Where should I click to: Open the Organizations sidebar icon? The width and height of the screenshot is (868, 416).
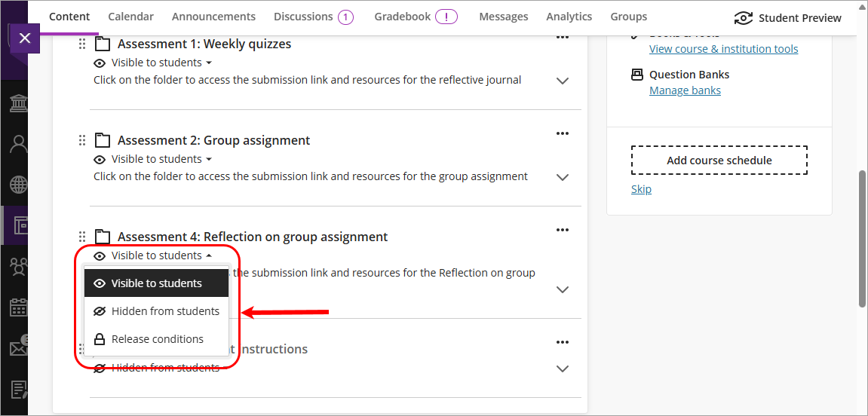[17, 266]
